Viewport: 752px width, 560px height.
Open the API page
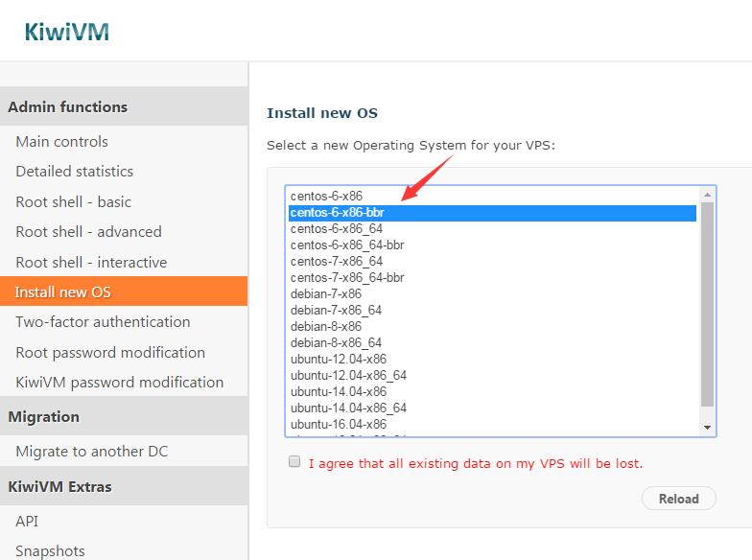click(x=27, y=522)
